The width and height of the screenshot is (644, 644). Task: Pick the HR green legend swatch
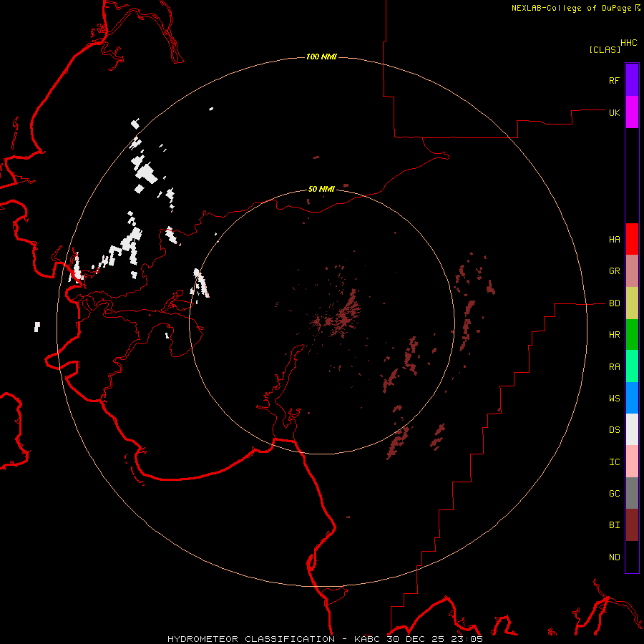pos(632,335)
